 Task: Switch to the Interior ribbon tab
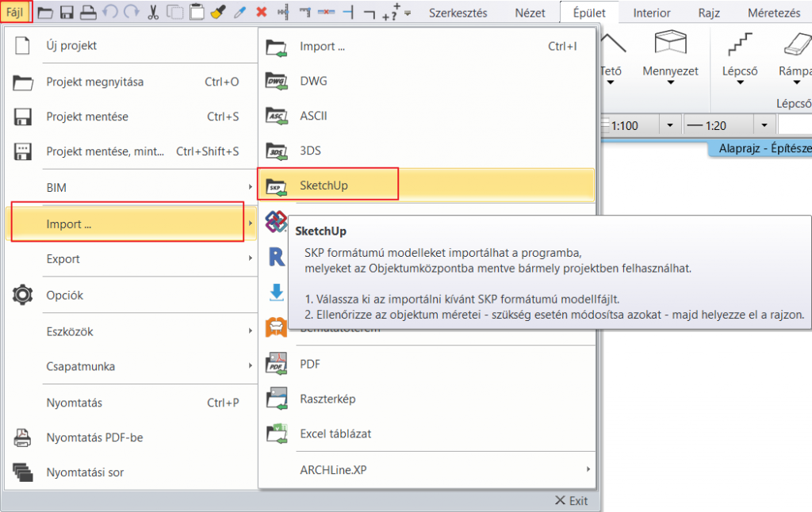point(652,13)
